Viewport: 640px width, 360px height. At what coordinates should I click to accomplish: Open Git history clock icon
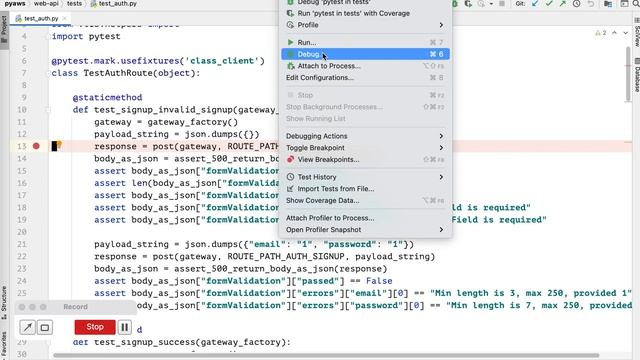pos(576,4)
